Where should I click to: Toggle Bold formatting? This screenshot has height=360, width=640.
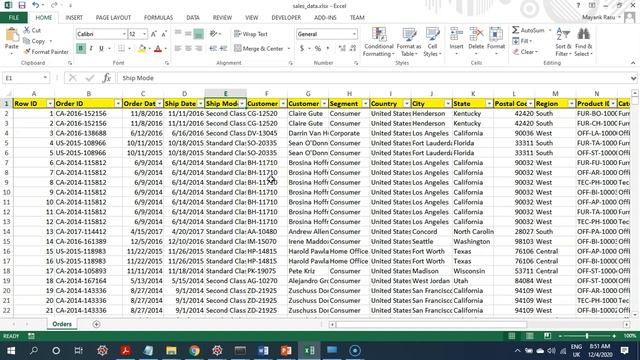tap(81, 49)
